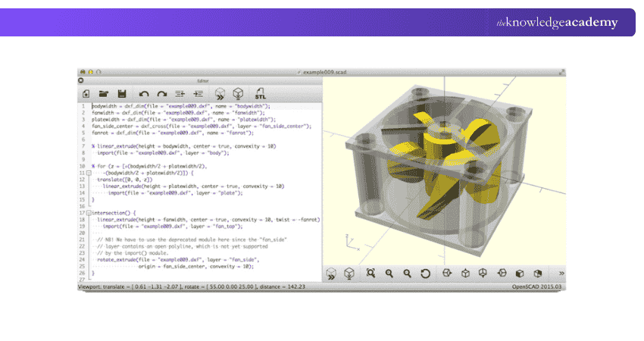Click the Knowledge Academy logo link
Screen dimensions: 644x341
click(557, 23)
